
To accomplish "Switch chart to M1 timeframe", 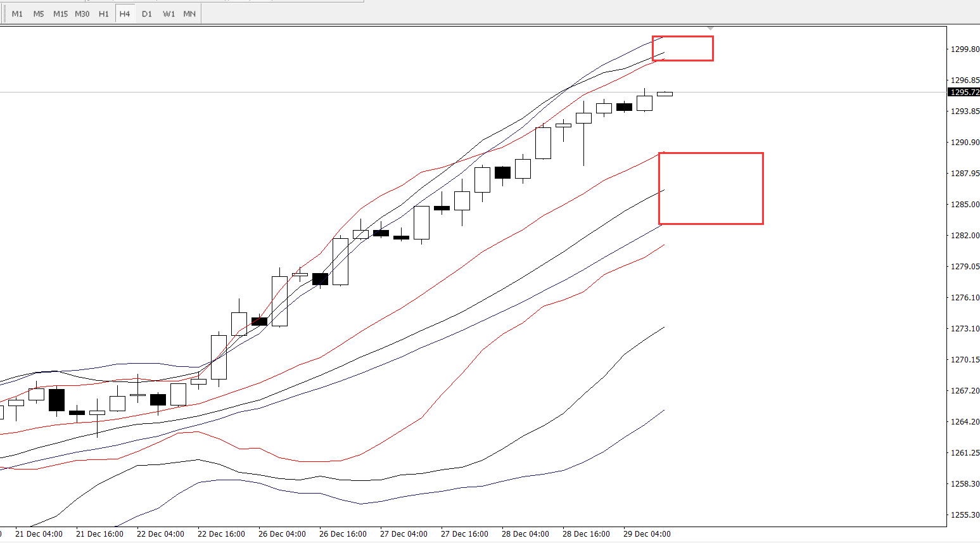I will 17,14.
